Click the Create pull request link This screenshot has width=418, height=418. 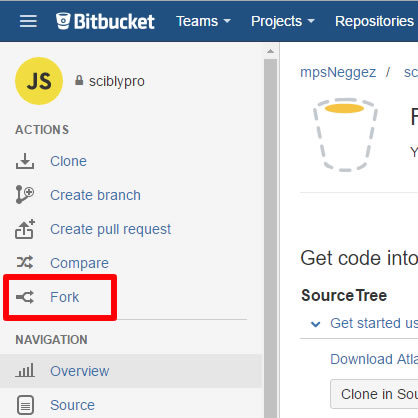tap(111, 229)
